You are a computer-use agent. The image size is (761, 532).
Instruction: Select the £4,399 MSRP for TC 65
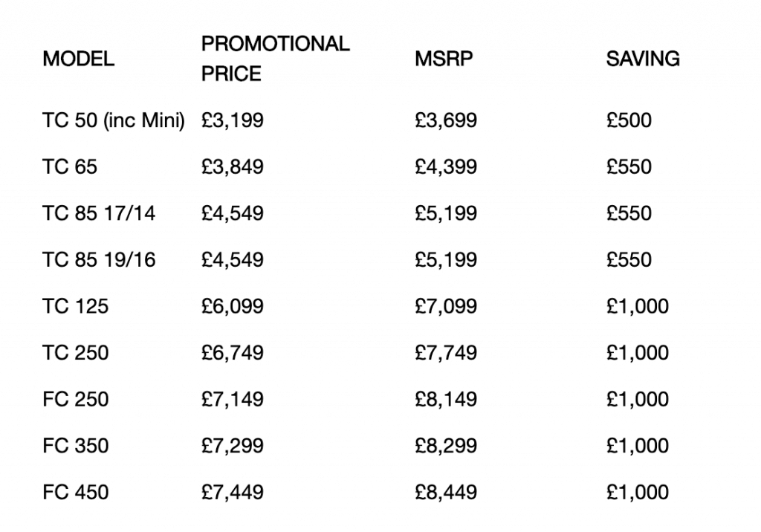[x=446, y=166]
